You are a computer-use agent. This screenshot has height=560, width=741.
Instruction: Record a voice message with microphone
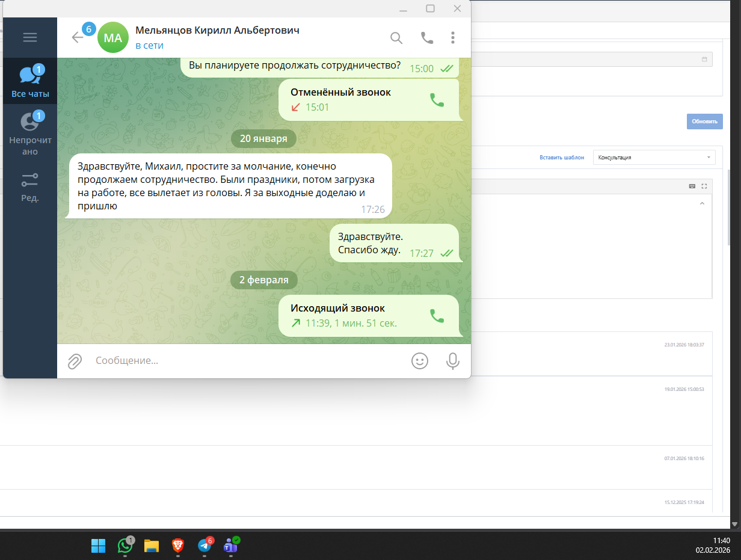click(x=452, y=361)
